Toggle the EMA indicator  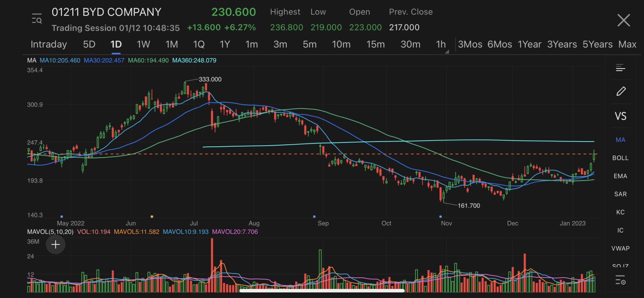620,176
